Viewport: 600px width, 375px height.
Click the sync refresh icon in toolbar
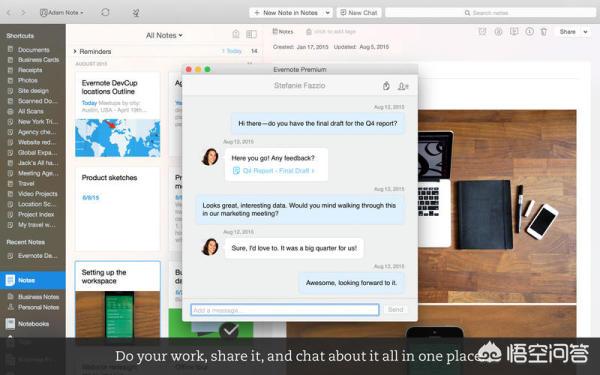click(x=105, y=12)
